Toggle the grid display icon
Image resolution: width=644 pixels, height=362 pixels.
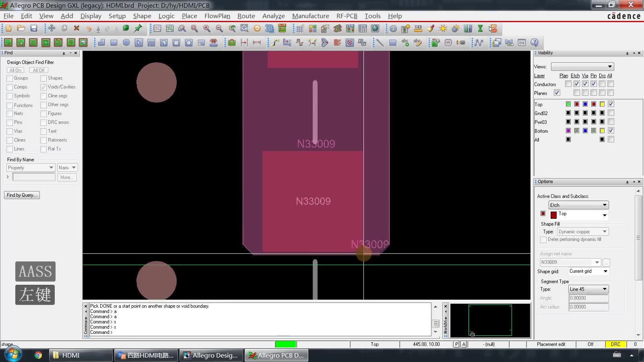(x=300, y=29)
